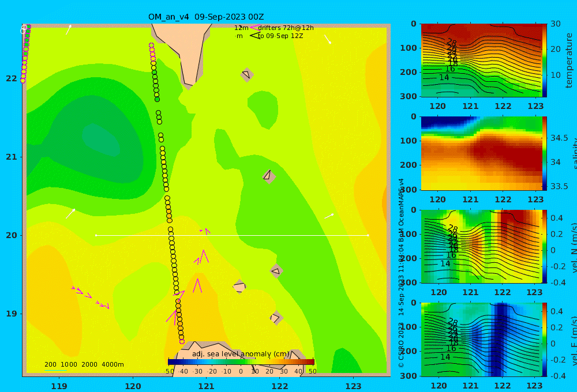Open the salinity cross-section panel

click(x=482, y=153)
